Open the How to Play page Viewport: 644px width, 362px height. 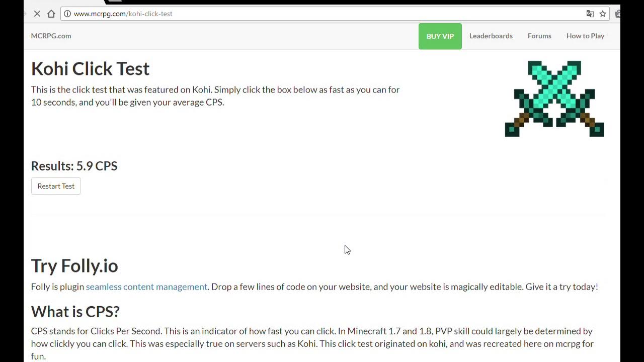click(x=585, y=36)
